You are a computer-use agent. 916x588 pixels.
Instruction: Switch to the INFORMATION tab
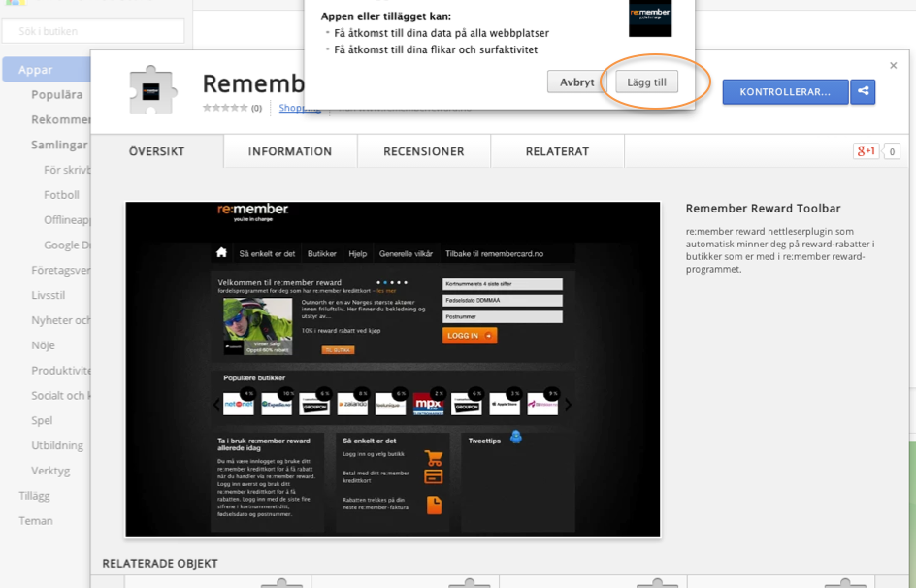pos(290,151)
